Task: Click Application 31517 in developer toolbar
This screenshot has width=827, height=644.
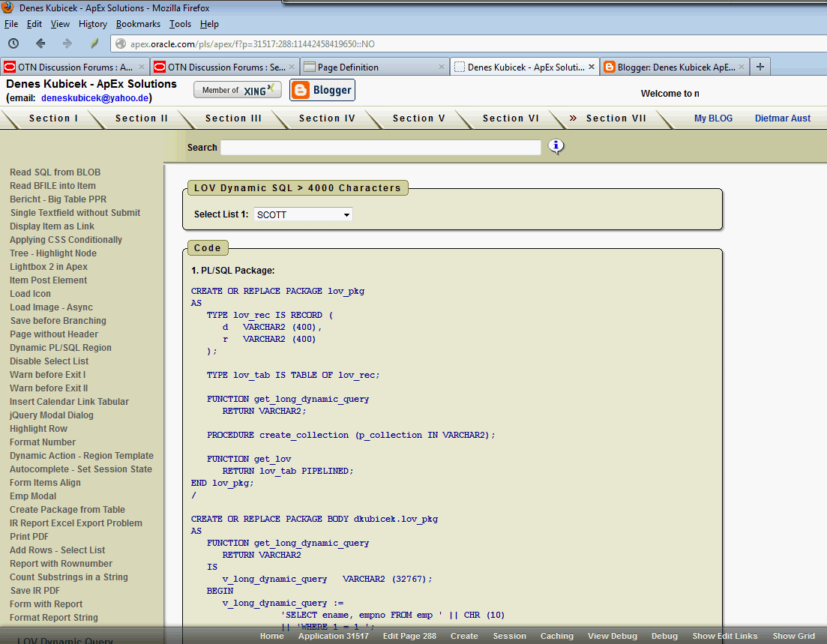Action: pyautogui.click(x=334, y=636)
